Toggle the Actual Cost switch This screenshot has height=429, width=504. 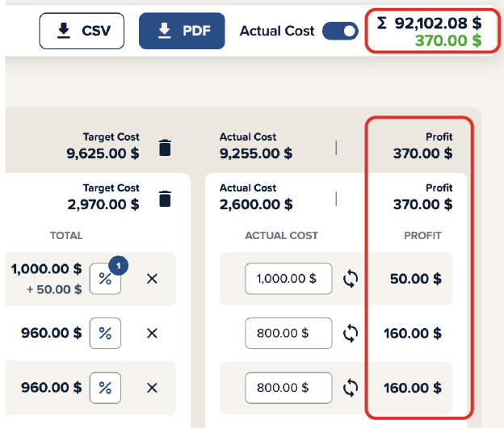[x=340, y=31]
